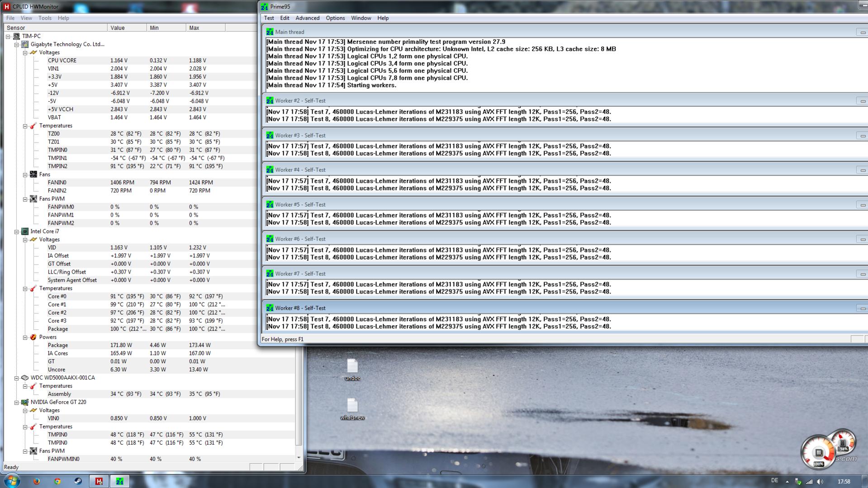Click the Show Desktop strip beside the clock

[865, 481]
